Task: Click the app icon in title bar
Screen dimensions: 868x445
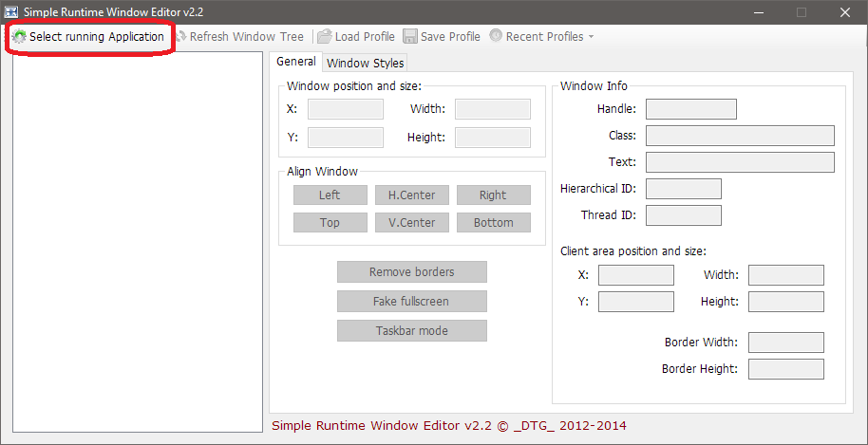Action: (x=11, y=11)
